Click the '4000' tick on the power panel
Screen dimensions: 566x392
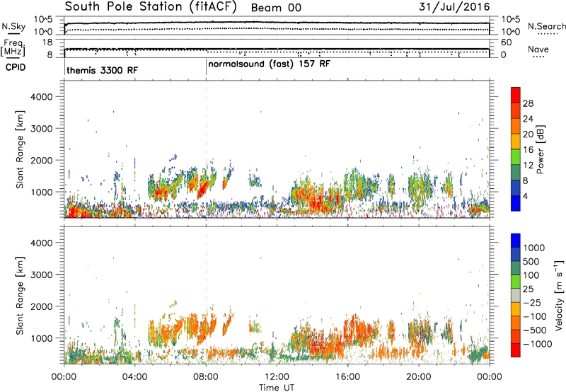[x=41, y=97]
